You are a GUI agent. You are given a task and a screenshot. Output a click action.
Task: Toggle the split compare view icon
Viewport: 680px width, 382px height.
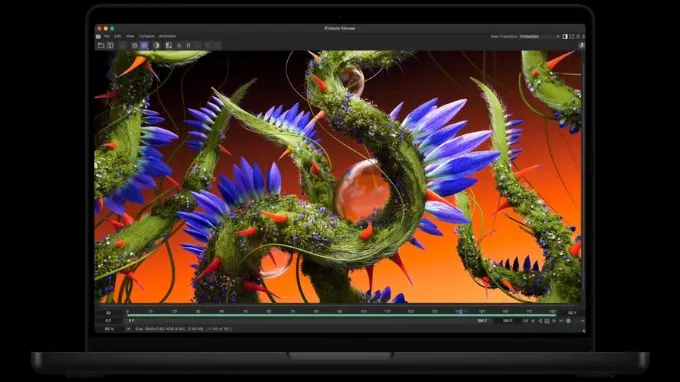click(x=169, y=45)
